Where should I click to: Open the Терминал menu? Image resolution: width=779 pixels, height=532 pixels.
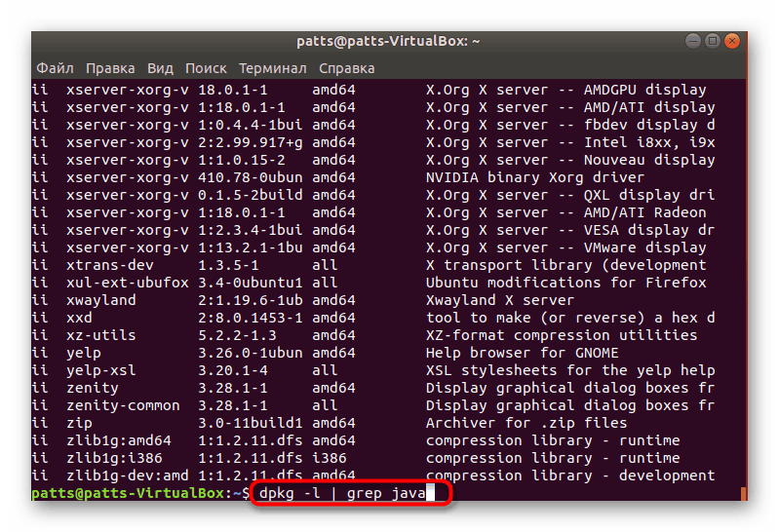click(x=272, y=68)
